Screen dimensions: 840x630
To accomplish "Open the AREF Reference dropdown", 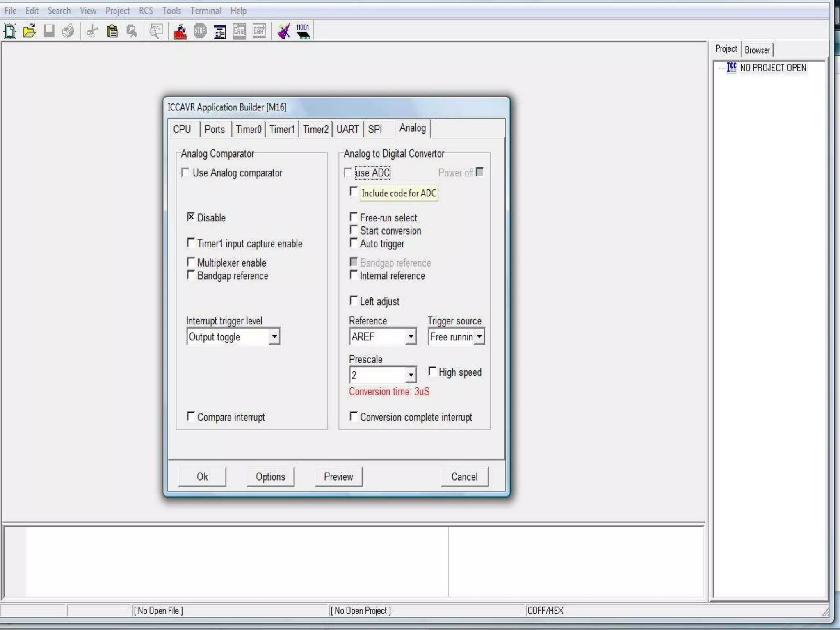I will tap(411, 337).
